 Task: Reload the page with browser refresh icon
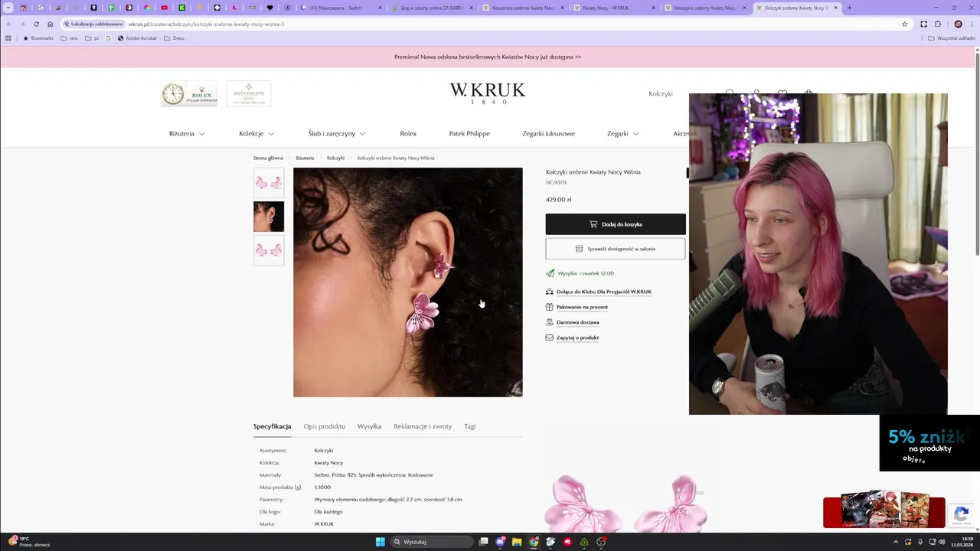point(36,24)
